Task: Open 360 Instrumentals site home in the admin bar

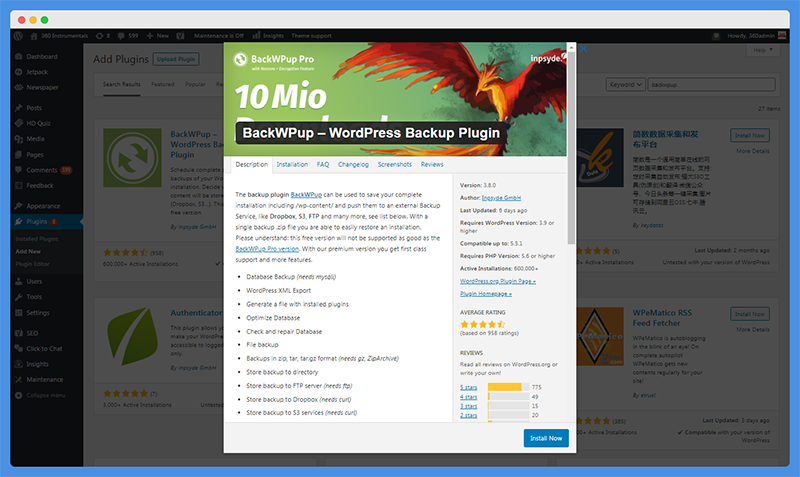Action: point(59,36)
